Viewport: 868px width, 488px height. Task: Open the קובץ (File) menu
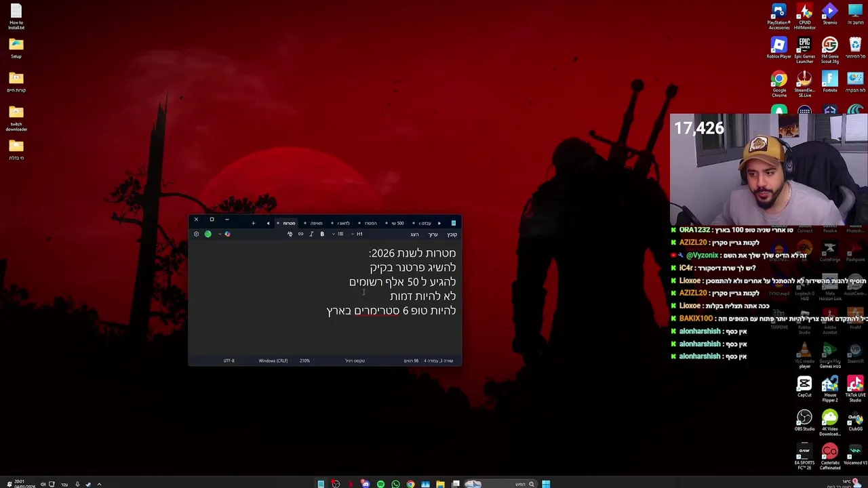pos(452,235)
